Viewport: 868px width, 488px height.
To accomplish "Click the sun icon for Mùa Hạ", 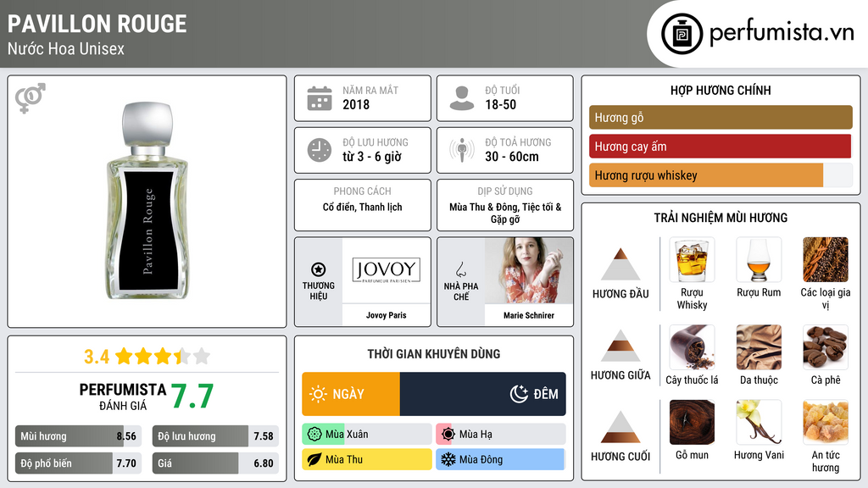I will (x=448, y=435).
